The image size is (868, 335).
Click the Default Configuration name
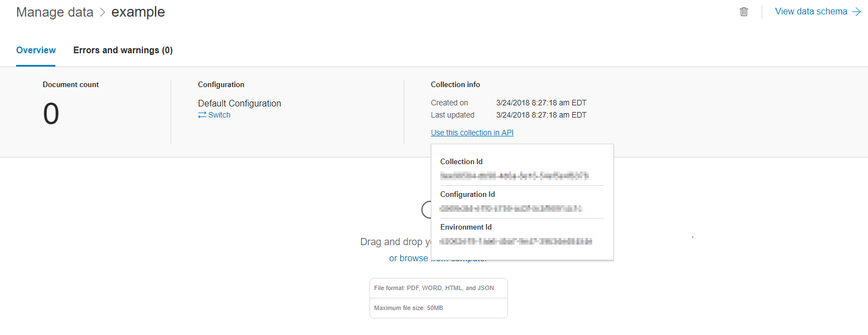click(x=239, y=103)
